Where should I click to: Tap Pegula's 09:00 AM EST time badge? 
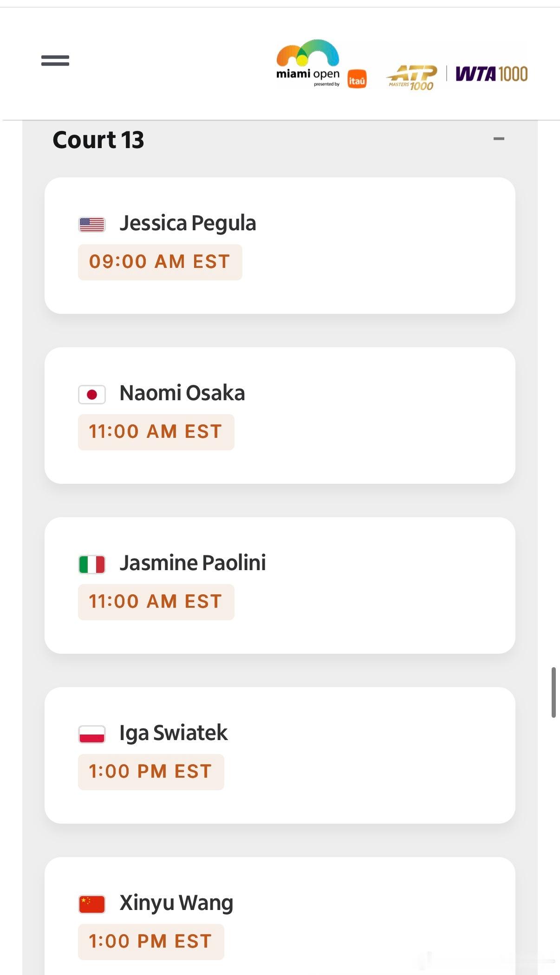pyautogui.click(x=160, y=262)
